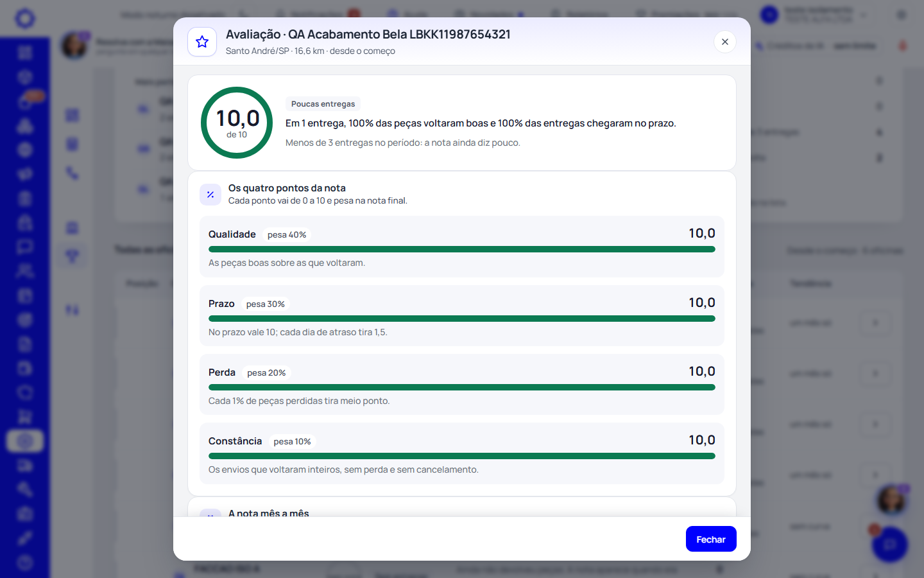This screenshot has height=578, width=924.
Task: Close the Avaliação dialog with the X
Action: (725, 42)
